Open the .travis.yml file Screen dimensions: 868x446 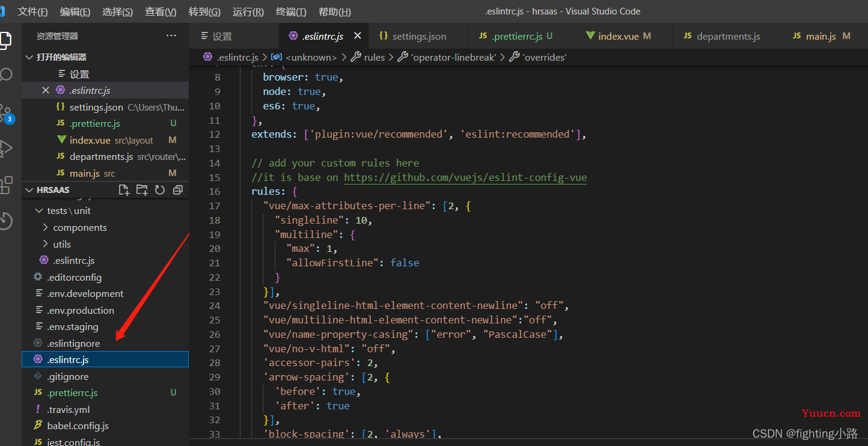pos(105,409)
